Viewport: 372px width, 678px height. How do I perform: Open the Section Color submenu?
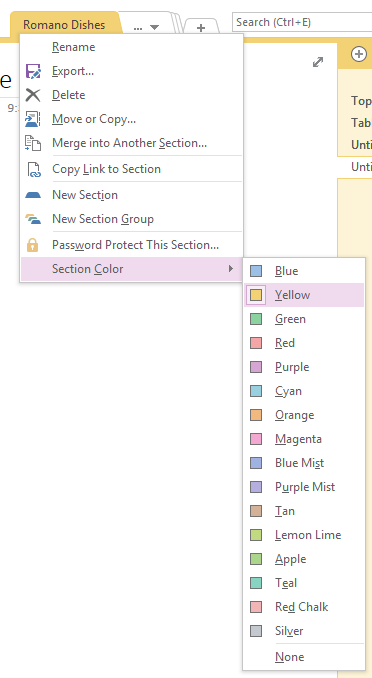[x=131, y=269]
